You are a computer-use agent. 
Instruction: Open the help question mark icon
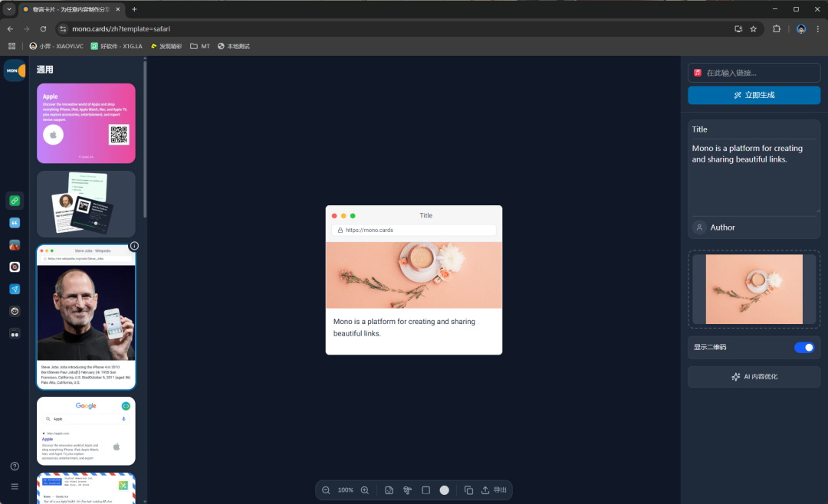pos(15,466)
